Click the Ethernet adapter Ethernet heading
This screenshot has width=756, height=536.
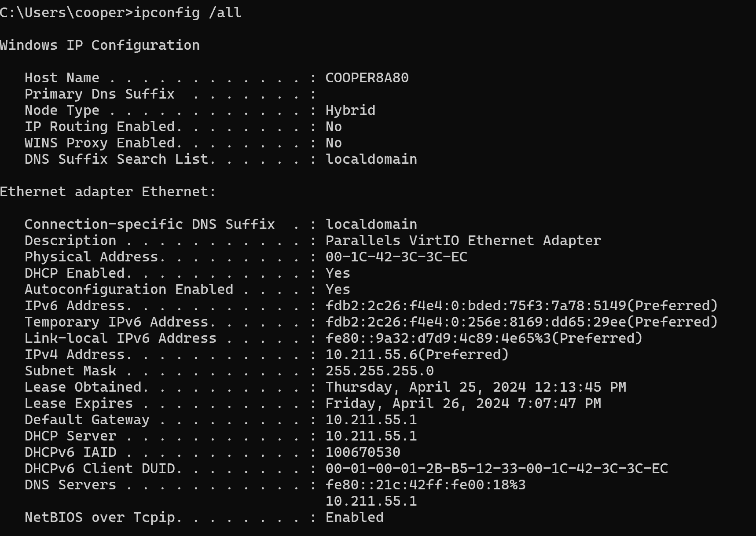pyautogui.click(x=108, y=191)
